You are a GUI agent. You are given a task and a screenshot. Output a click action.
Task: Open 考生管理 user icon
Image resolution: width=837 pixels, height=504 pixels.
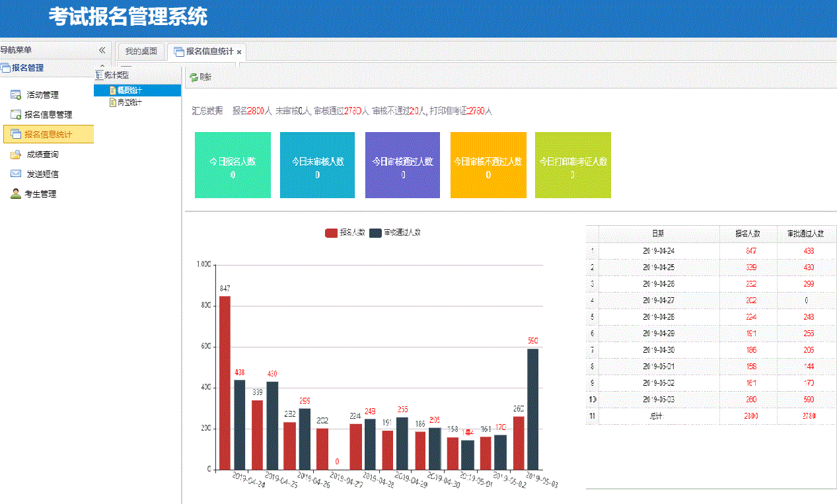(16, 194)
